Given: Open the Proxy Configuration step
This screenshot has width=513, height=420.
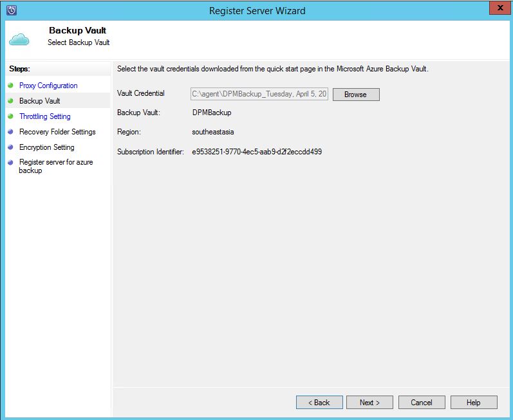Looking at the screenshot, I should [x=48, y=86].
